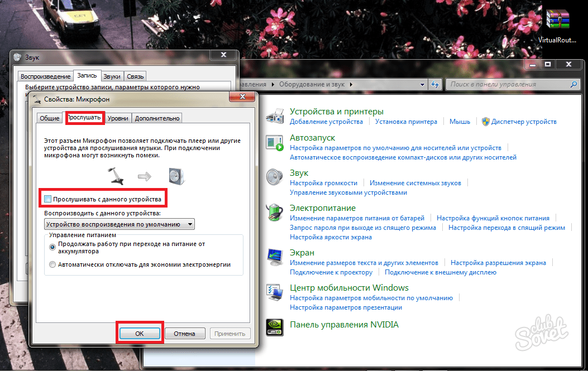Screen dimensions: 588x371
Task: Click the Электропитание battery icon
Action: point(275,212)
